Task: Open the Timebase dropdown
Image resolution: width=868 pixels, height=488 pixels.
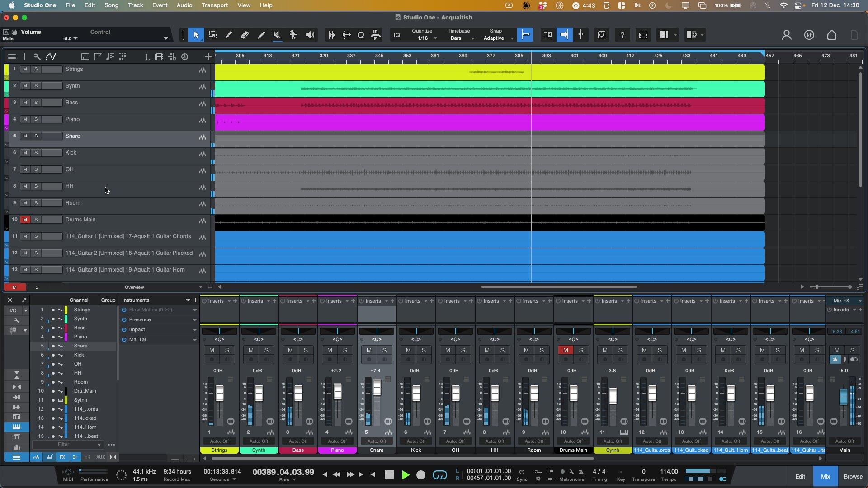Action: tap(473, 38)
